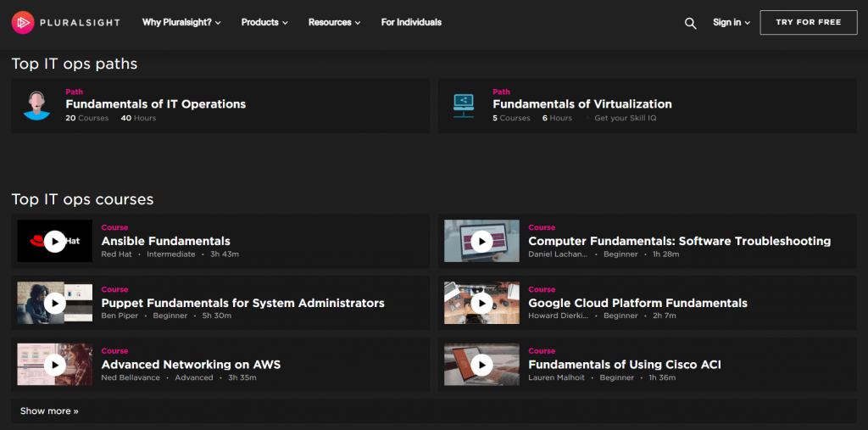Click Get your Skill IQ link
The width and height of the screenshot is (868, 430).
point(625,118)
